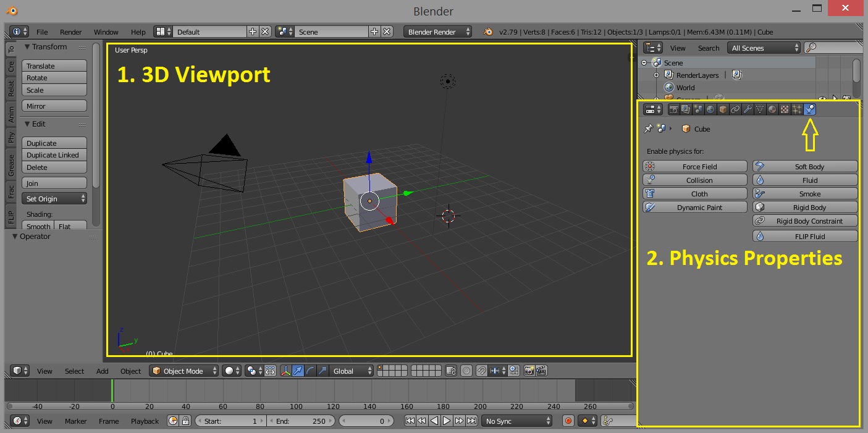Screen dimensions: 868x433
Task: Open the Window menu
Action: [x=106, y=32]
